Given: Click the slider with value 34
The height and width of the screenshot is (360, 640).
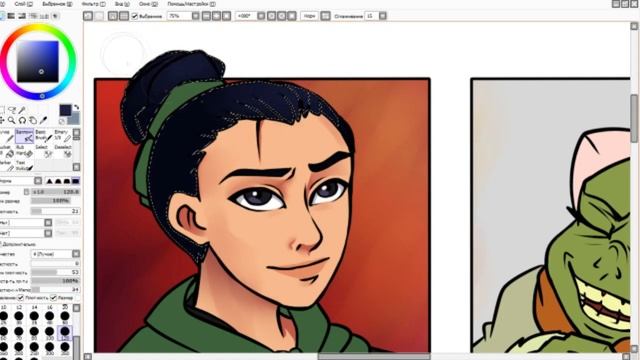Looking at the screenshot, I should click(x=56, y=290).
